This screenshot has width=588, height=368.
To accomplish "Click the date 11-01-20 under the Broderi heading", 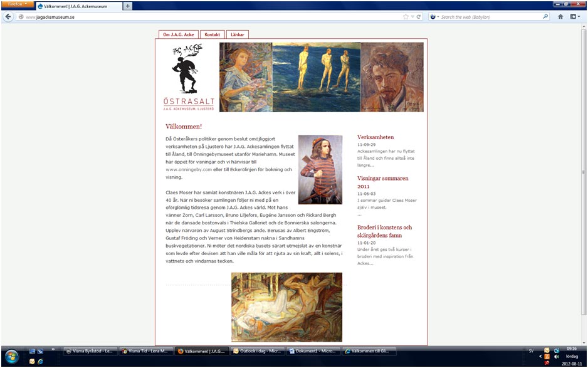I will pos(366,243).
